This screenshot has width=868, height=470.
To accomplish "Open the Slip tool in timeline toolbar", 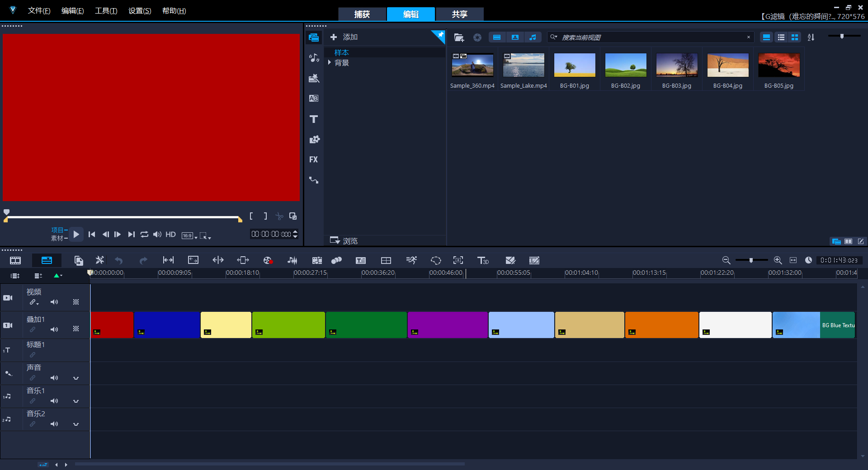I will [x=168, y=260].
